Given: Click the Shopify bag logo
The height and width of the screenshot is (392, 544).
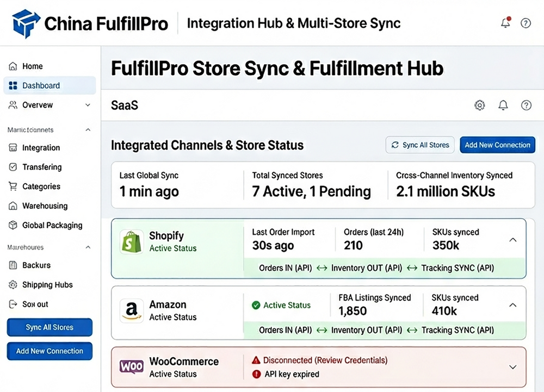Looking at the screenshot, I should coord(132,242).
